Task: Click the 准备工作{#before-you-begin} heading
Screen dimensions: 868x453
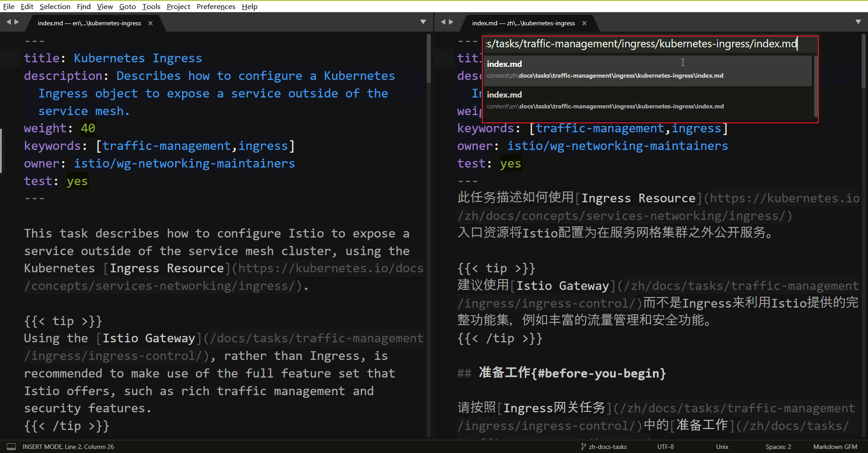Action: pyautogui.click(x=572, y=373)
